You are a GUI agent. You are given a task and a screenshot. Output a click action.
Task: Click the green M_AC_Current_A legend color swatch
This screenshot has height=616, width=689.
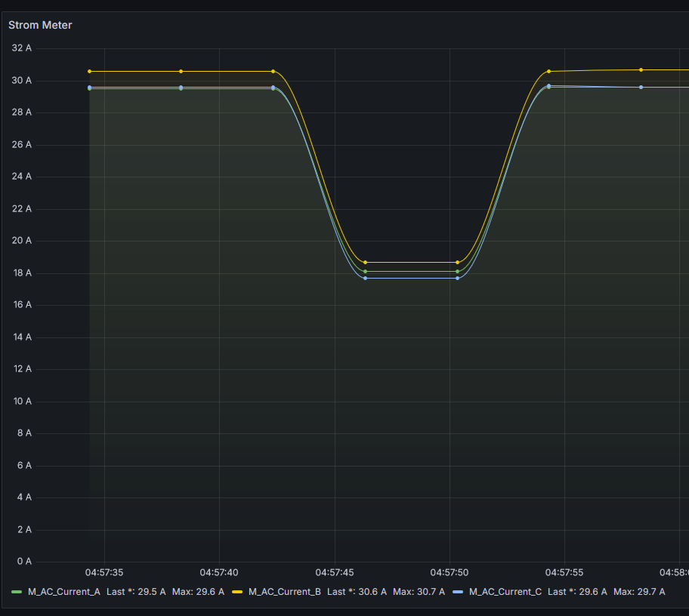(x=17, y=592)
